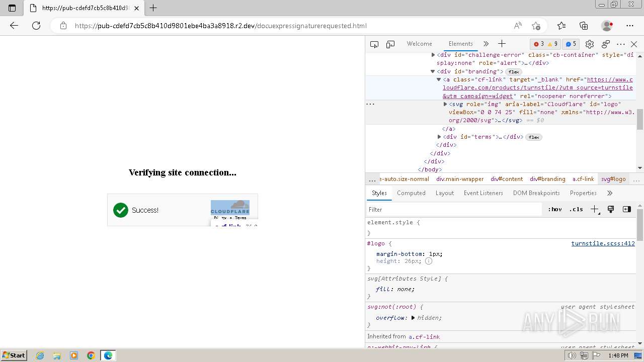This screenshot has width=644, height=362.
Task: Open the 5 issues counter
Action: (x=571, y=44)
